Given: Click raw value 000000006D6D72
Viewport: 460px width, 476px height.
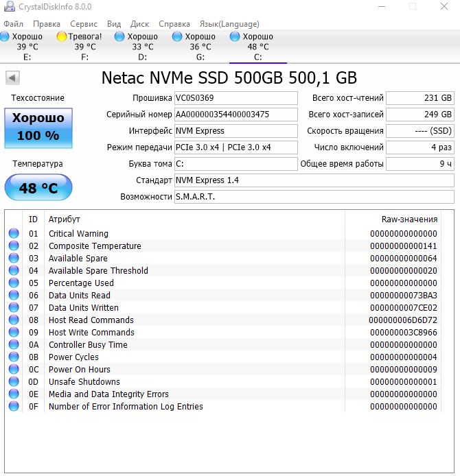Looking at the screenshot, I should point(403,320).
